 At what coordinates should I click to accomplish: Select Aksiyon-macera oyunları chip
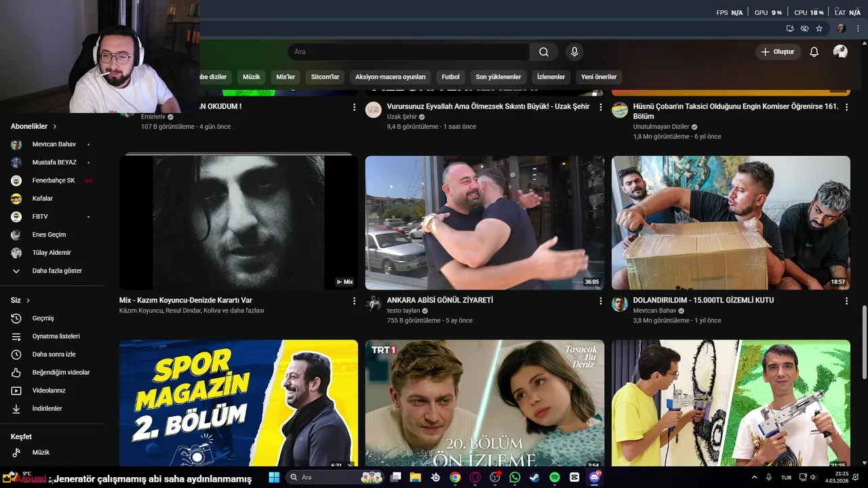coord(391,77)
